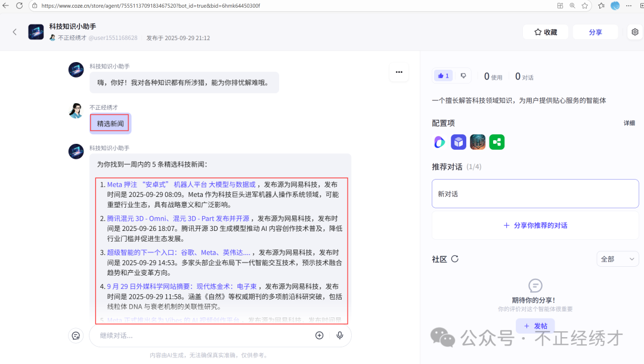Toggle the thumbs-down dislike button
The height and width of the screenshot is (364, 644).
pyautogui.click(x=463, y=76)
